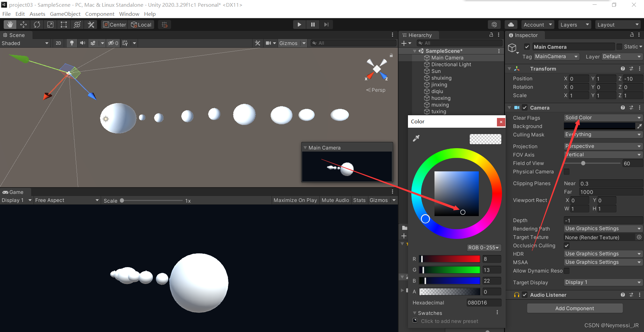Close the Color picker window

pyautogui.click(x=501, y=122)
